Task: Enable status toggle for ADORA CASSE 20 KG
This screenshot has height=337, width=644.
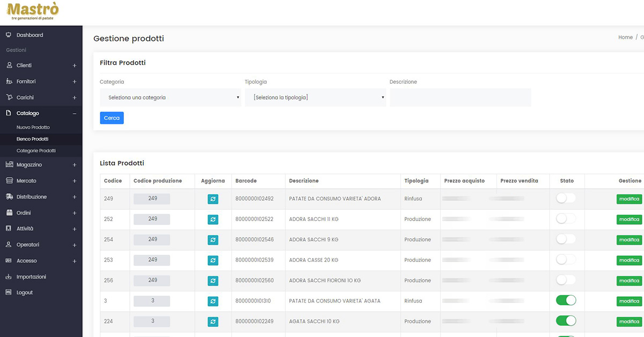Action: (x=566, y=259)
